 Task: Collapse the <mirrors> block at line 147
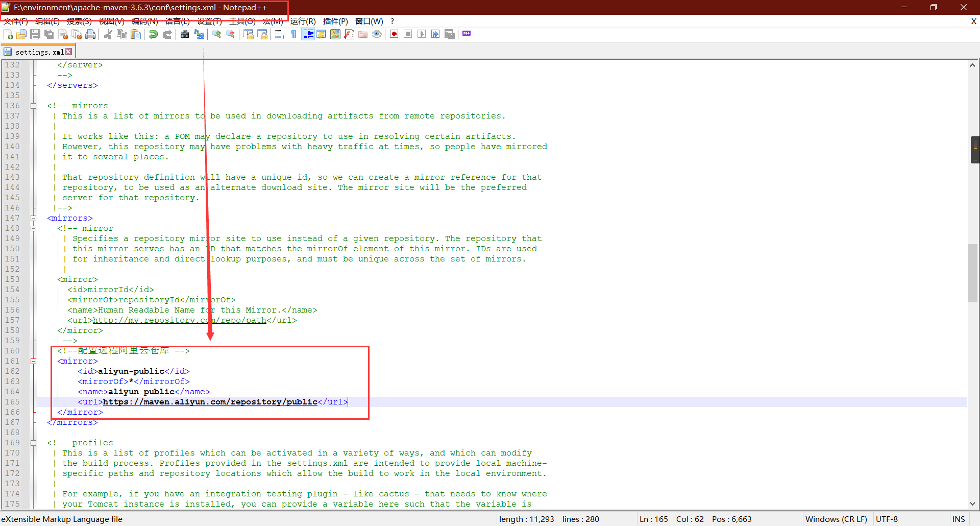point(34,218)
